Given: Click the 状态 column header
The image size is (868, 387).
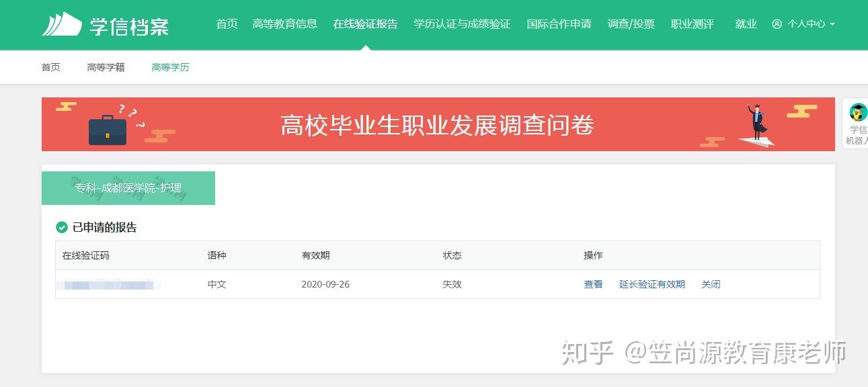Looking at the screenshot, I should pyautogui.click(x=452, y=255).
